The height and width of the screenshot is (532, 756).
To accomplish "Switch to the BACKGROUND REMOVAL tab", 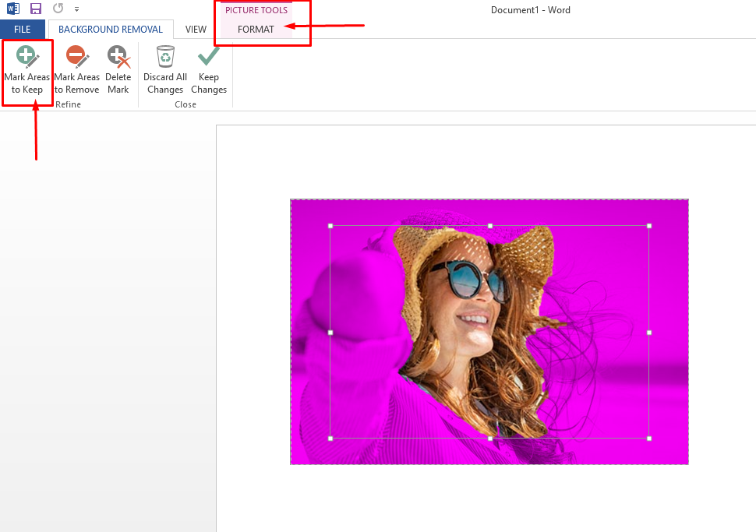I will click(111, 30).
